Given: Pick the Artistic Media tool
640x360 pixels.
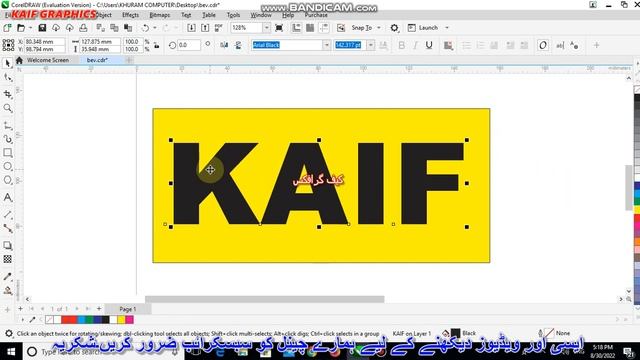Looking at the screenshot, I should point(7,139).
